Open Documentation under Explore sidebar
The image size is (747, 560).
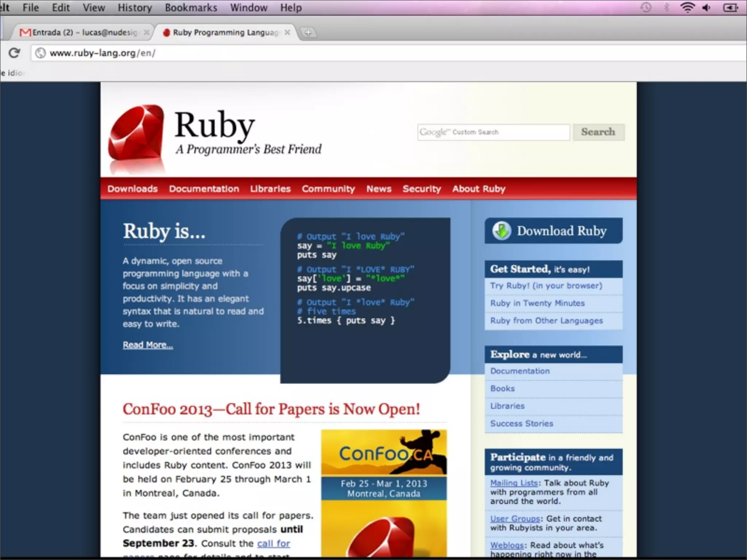point(520,371)
